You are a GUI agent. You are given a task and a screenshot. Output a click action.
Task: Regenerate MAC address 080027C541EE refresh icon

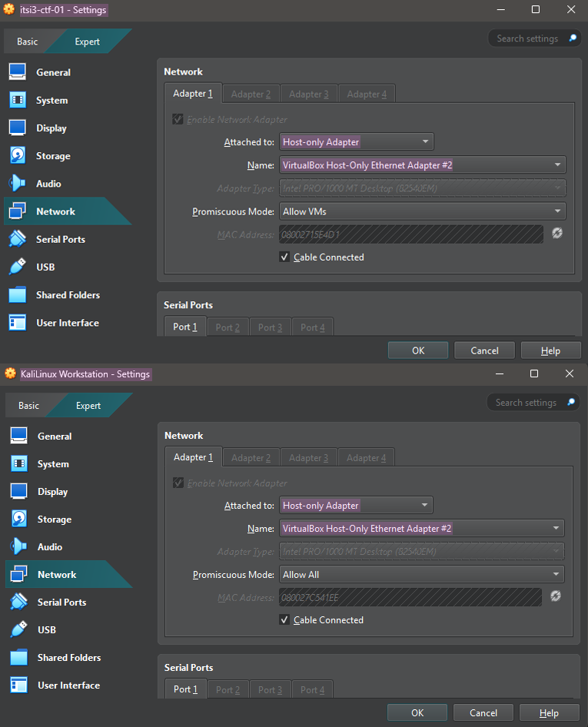556,596
